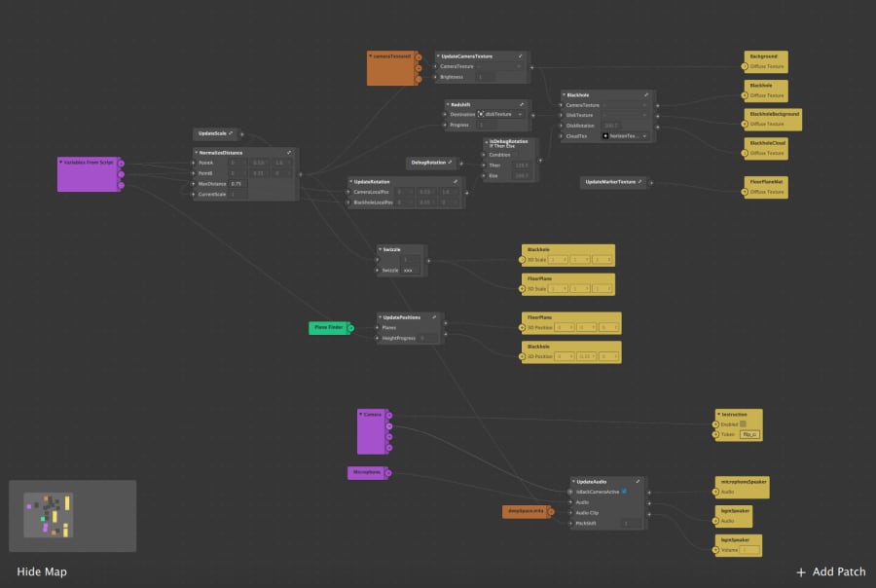
Task: Toggle the Instruction Enabled checkbox
Action: (x=743, y=424)
